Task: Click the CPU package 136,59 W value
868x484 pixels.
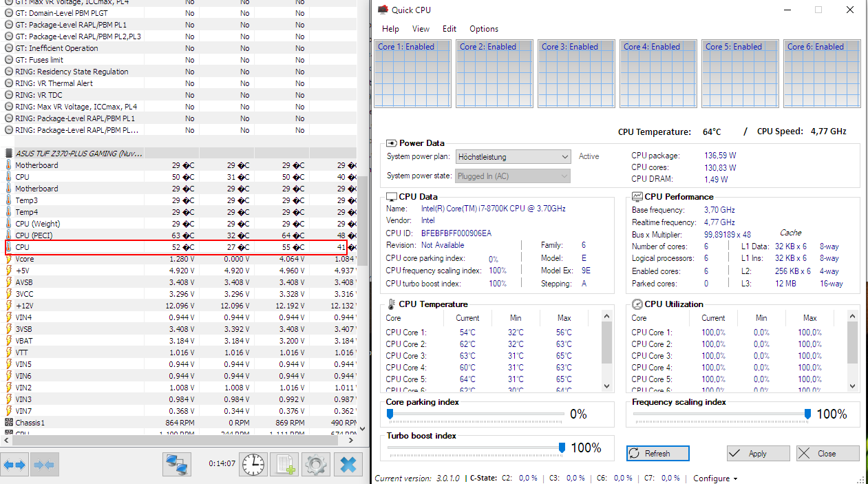Action: [720, 156]
